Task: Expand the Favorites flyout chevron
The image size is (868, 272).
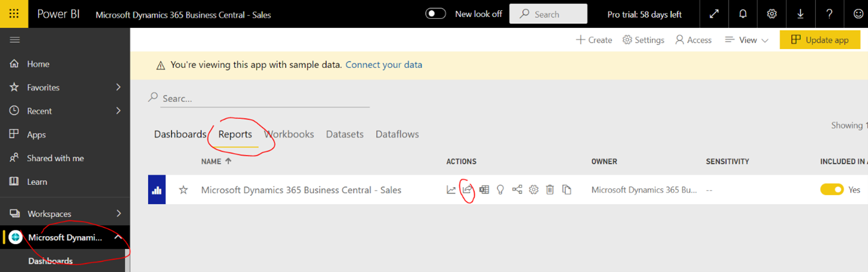Action: (118, 87)
